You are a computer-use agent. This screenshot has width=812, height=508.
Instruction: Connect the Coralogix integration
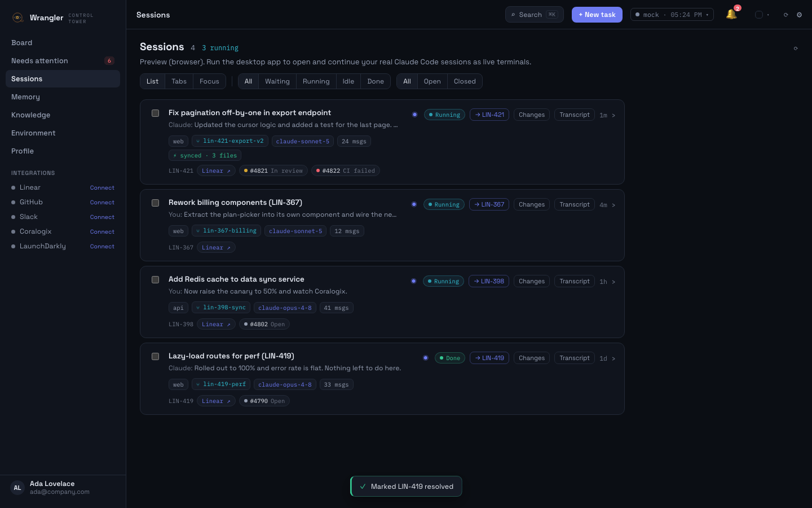(102, 231)
